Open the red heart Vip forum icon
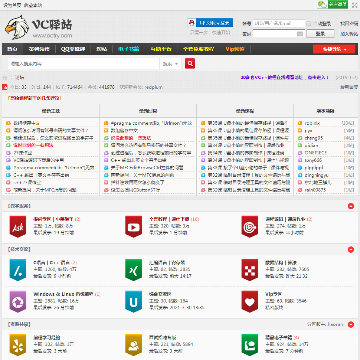The height and width of the screenshot is (360, 360). (250, 301)
